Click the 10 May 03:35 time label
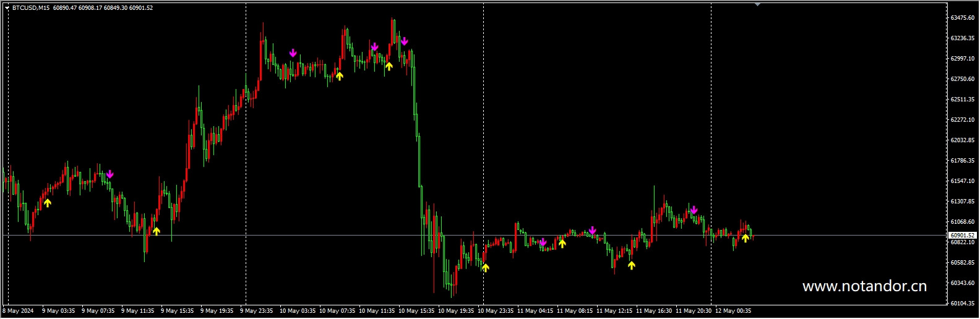This screenshot has height=319, width=980. (x=298, y=311)
